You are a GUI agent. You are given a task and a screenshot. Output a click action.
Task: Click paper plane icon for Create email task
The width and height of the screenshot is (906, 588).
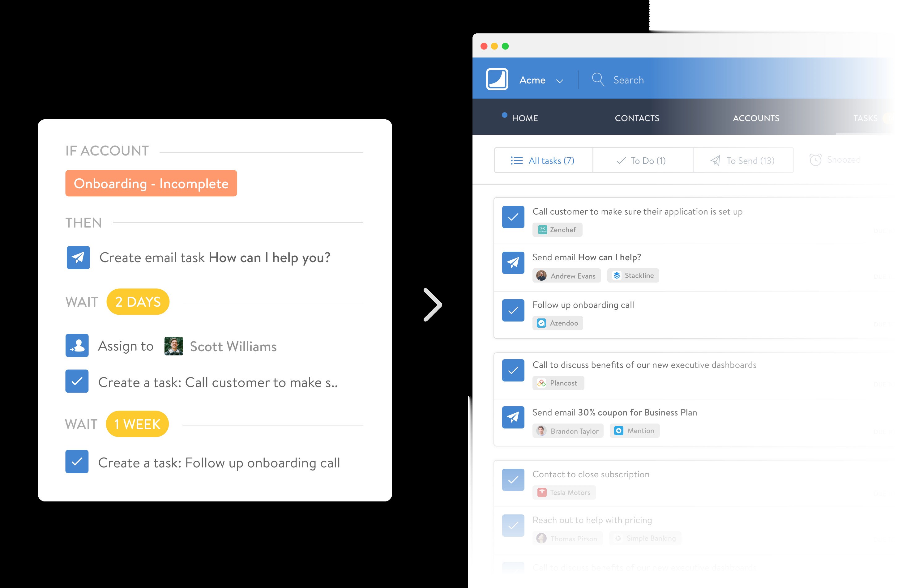(78, 258)
